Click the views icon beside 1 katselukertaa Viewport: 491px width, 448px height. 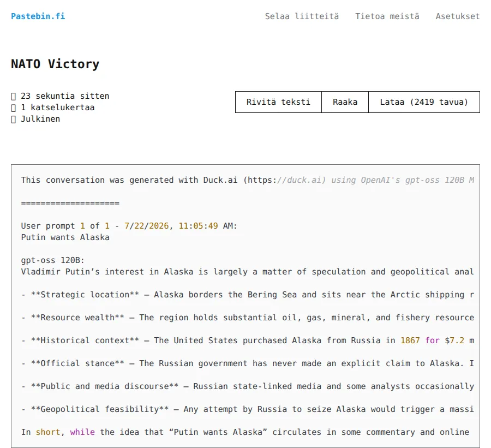coord(14,107)
